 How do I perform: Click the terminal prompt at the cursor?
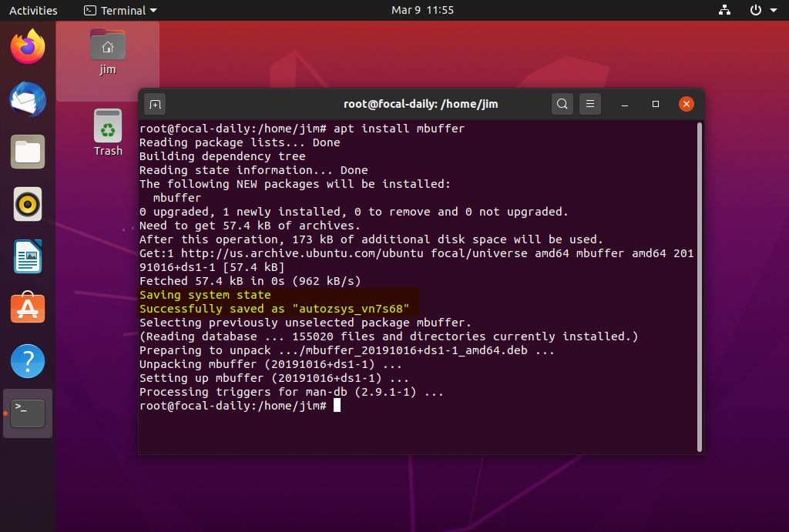click(337, 405)
